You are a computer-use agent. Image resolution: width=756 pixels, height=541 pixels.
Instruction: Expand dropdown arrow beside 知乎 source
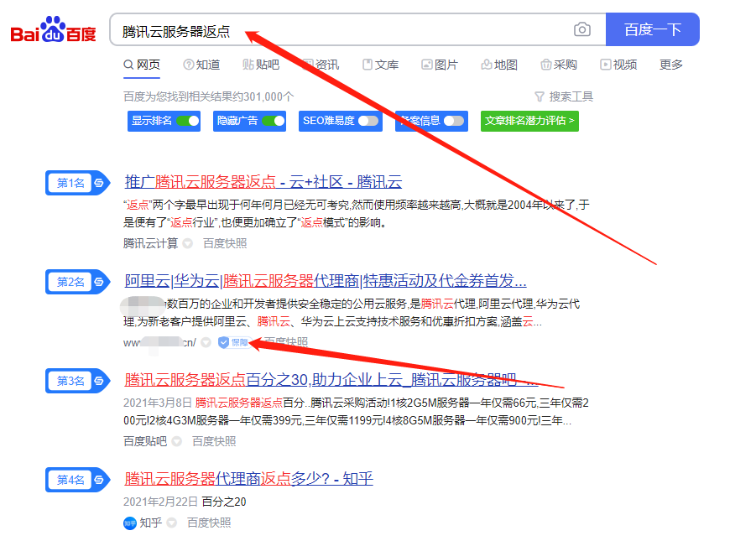pos(172,523)
